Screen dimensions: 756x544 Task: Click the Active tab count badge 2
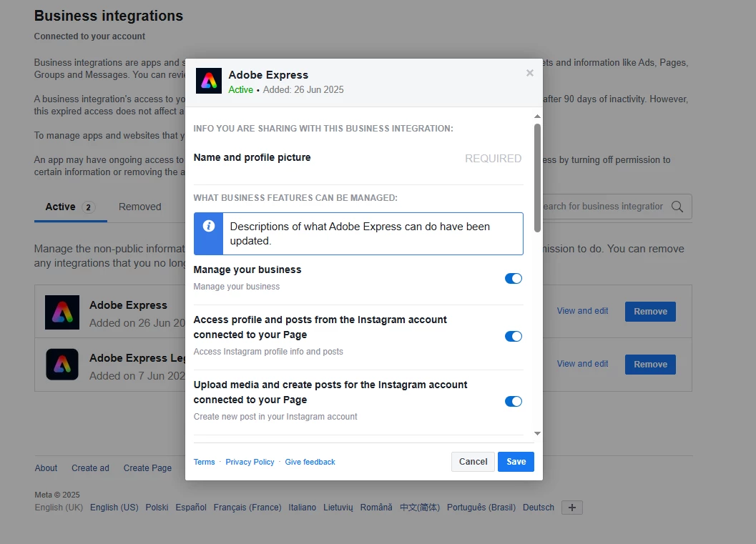[x=88, y=207]
